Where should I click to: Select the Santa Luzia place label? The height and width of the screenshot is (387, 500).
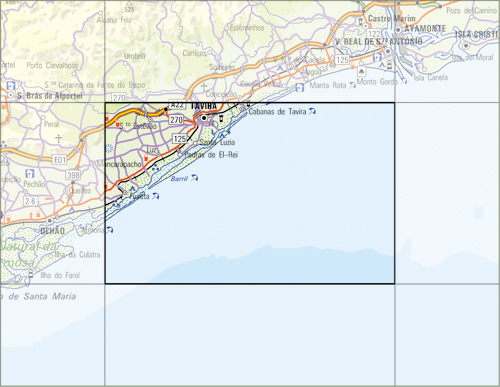[x=217, y=142]
